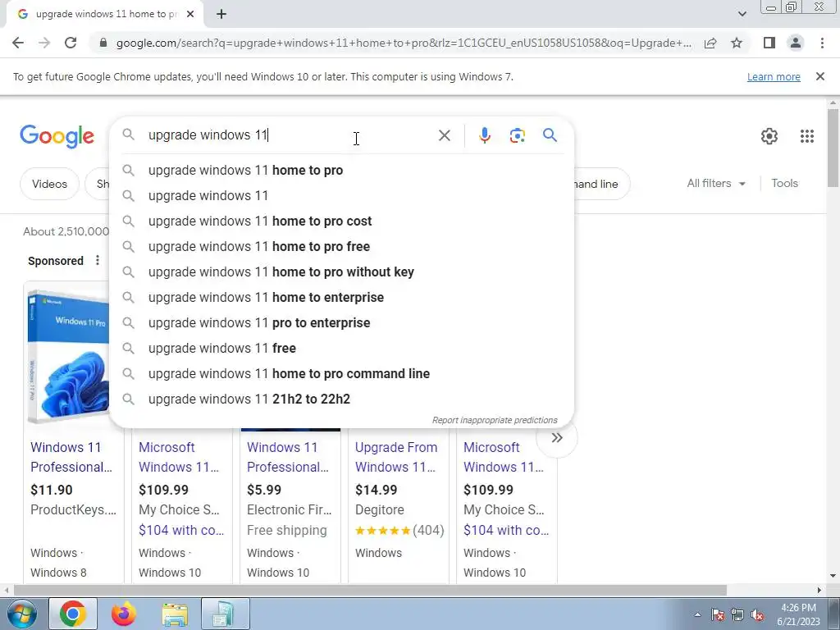Click the Windows 11 Pro box thumbnail
Image resolution: width=840 pixels, height=630 pixels.
(67, 356)
